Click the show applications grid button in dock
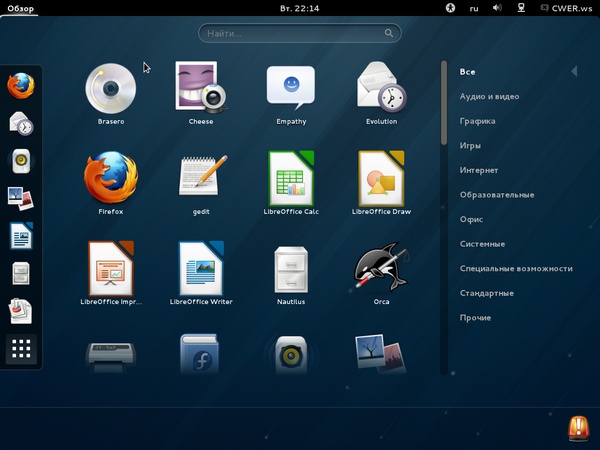The width and height of the screenshot is (600, 450). point(22,349)
